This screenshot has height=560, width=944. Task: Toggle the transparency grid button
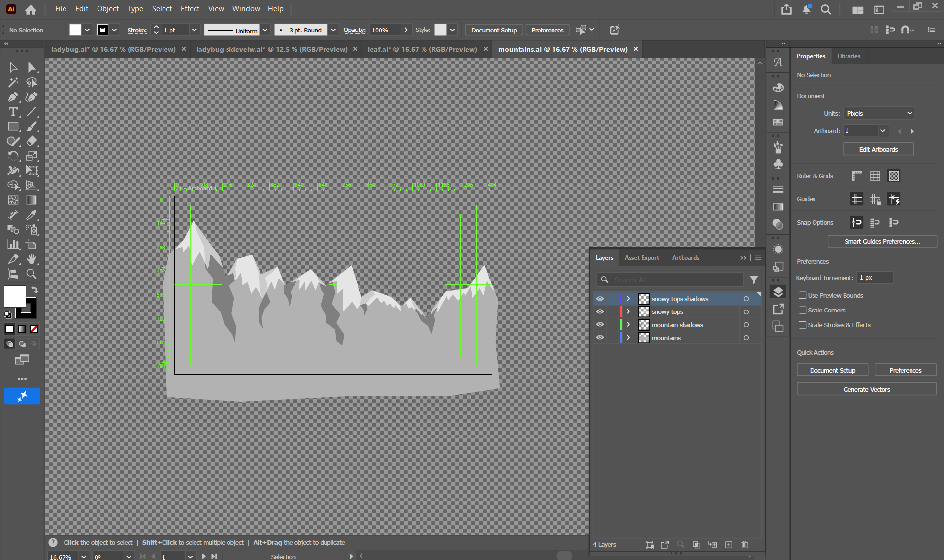(x=894, y=176)
